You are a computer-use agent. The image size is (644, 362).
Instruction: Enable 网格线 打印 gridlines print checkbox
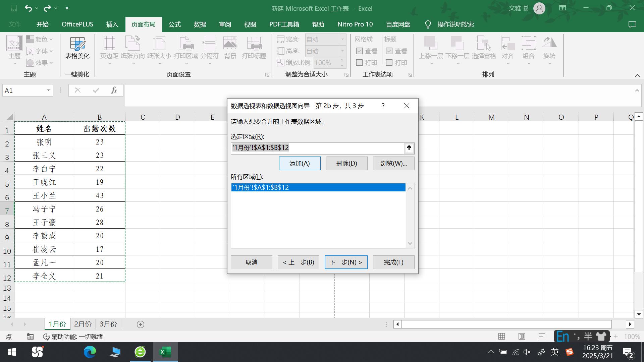360,63
